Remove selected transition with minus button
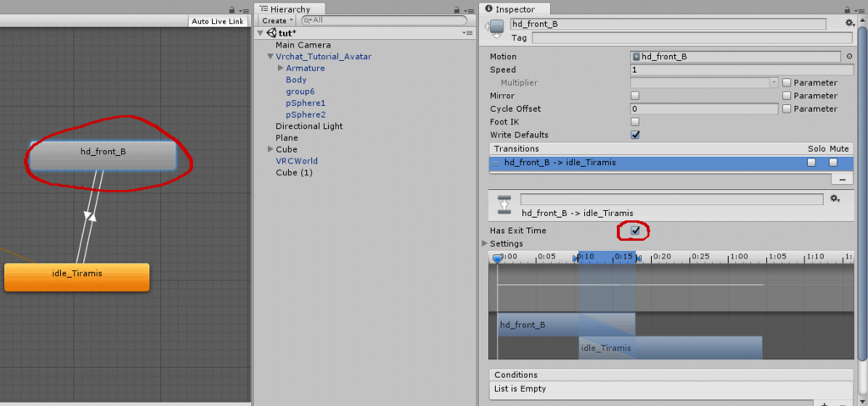 point(842,180)
